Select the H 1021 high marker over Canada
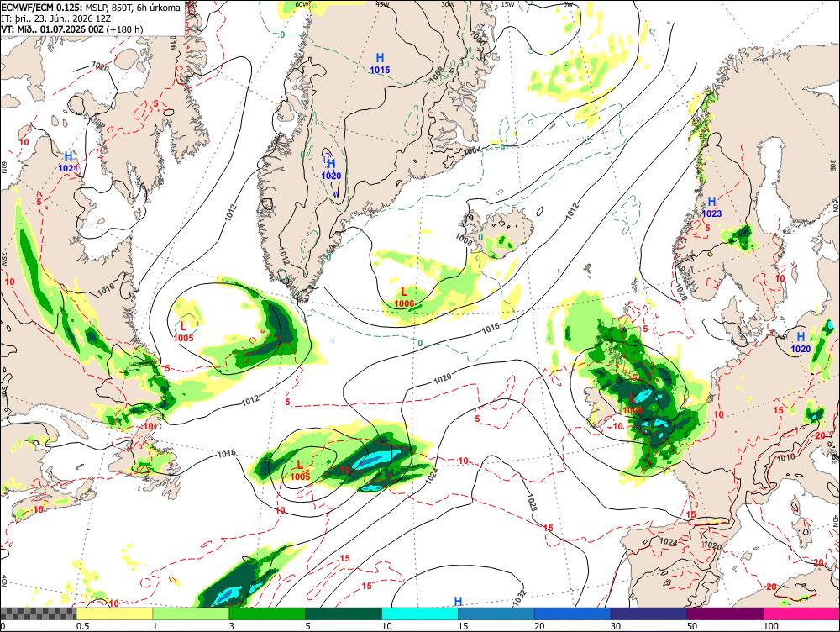 68,161
